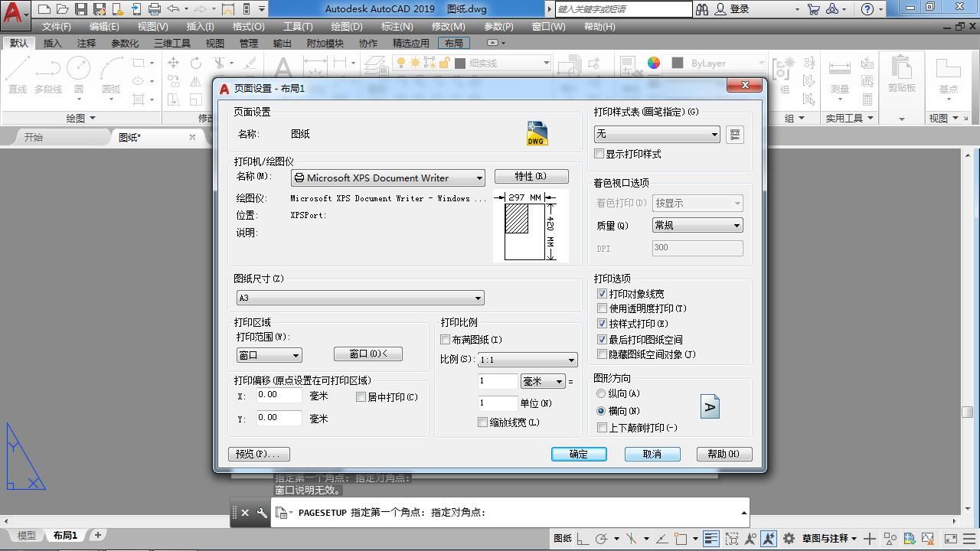Select the Line tool in the ribbon
Viewport: 980px width, 551px height.
18,75
